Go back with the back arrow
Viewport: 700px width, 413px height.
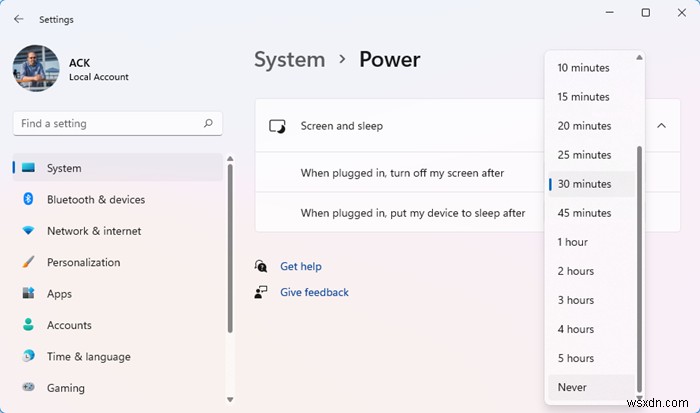(18, 19)
